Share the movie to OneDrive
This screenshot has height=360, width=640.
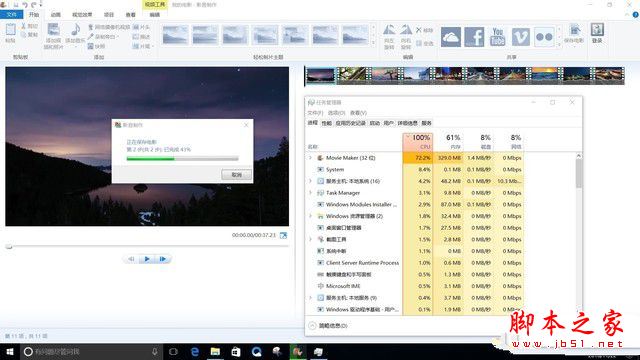(x=451, y=37)
